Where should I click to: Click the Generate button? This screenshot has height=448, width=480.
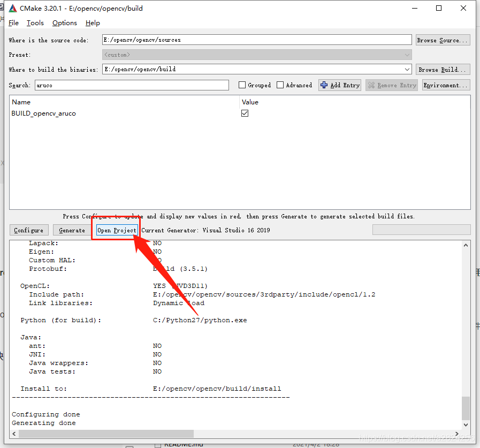pos(72,230)
